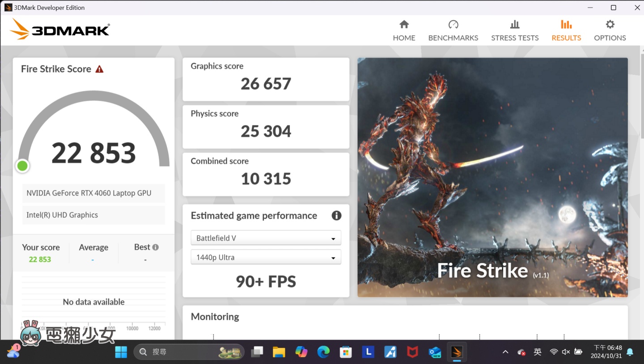
Task: Click the Fire Strike Score warning triangle
Action: click(99, 69)
